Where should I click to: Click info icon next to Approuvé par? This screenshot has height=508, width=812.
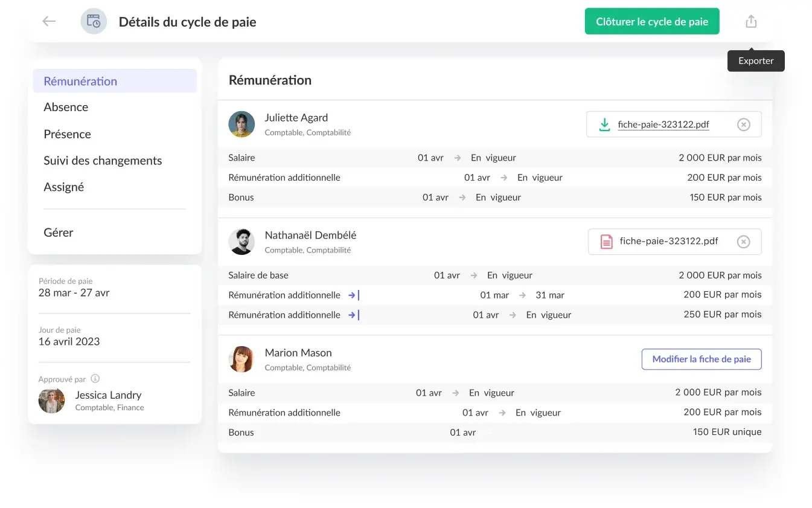tap(95, 379)
